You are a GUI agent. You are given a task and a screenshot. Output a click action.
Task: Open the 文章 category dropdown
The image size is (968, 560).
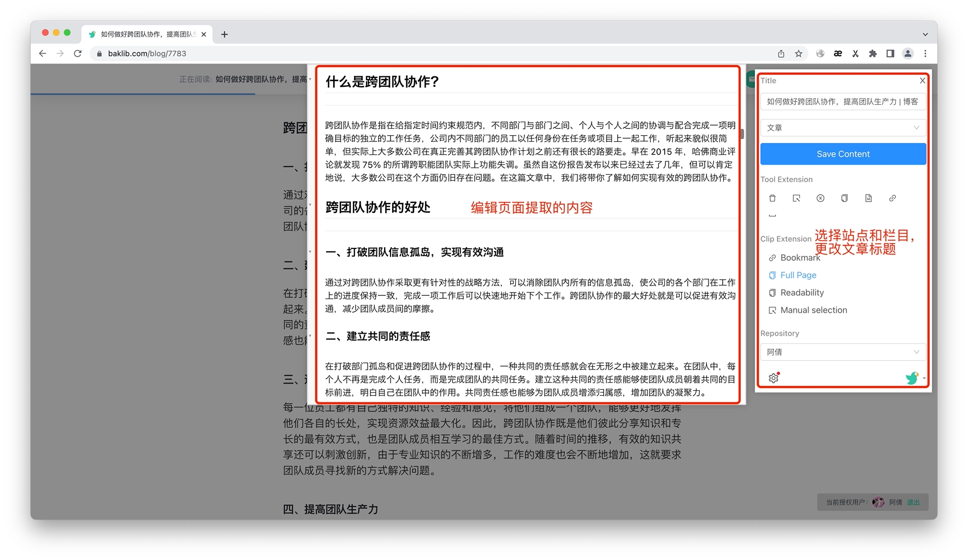point(843,128)
